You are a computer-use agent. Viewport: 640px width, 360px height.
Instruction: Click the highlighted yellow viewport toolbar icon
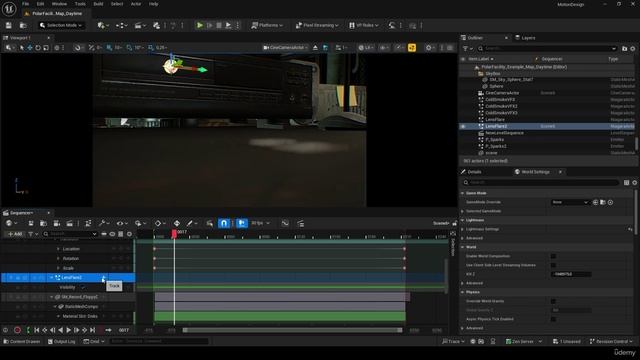(x=412, y=48)
